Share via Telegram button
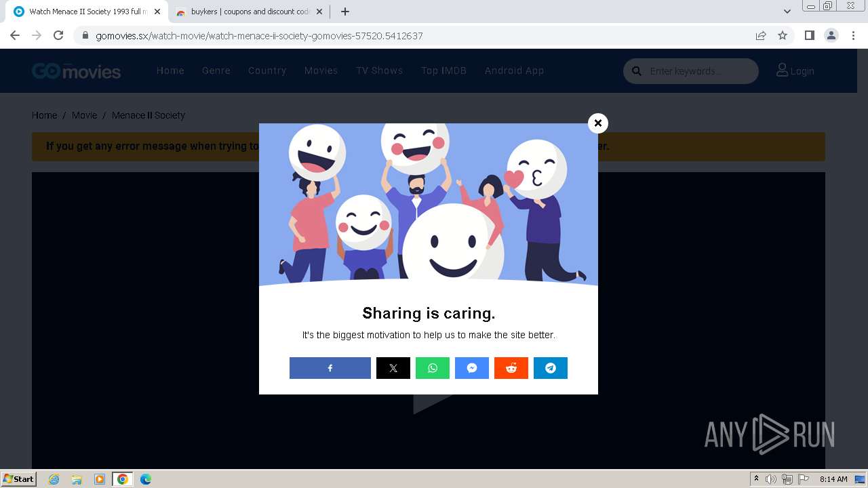The width and height of the screenshot is (868, 488). (551, 368)
